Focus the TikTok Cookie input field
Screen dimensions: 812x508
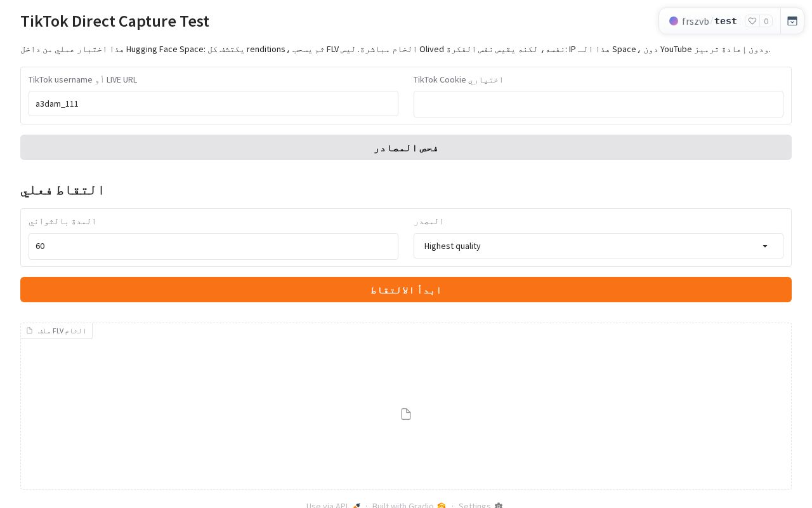coord(598,104)
